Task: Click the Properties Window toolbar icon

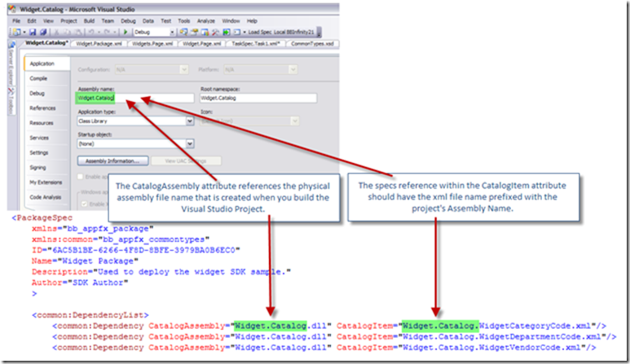Action: click(x=195, y=32)
